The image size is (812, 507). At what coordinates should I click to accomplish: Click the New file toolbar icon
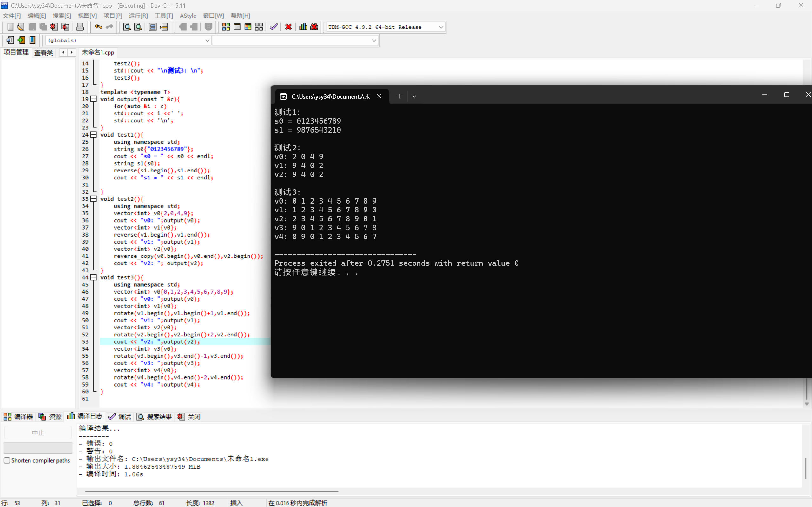point(10,27)
